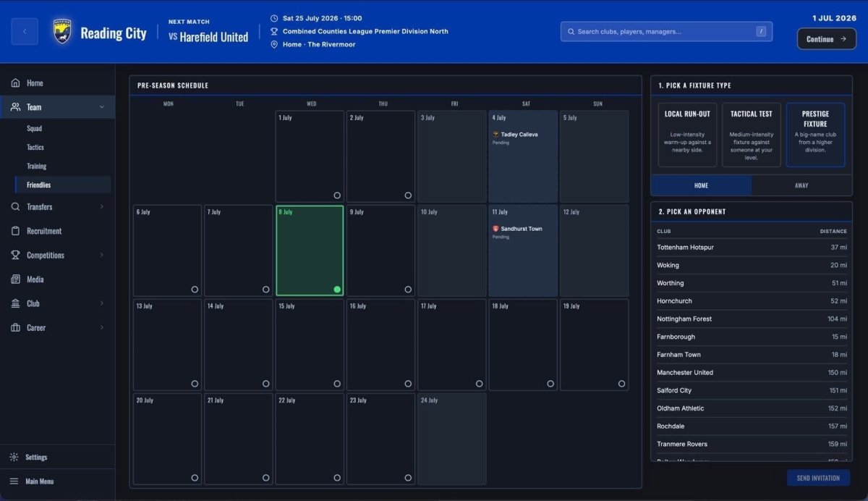This screenshot has height=501, width=868.
Task: Click the Home sidebar house icon
Action: pos(15,83)
